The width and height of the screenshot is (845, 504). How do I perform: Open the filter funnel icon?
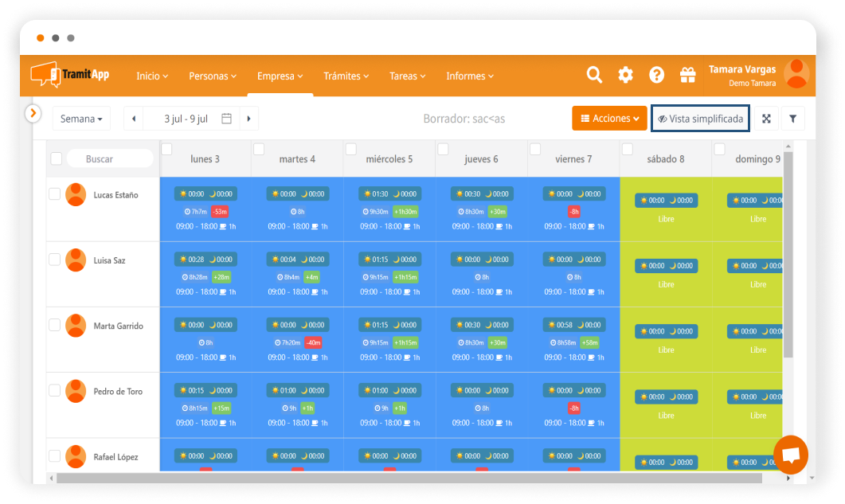tap(792, 119)
